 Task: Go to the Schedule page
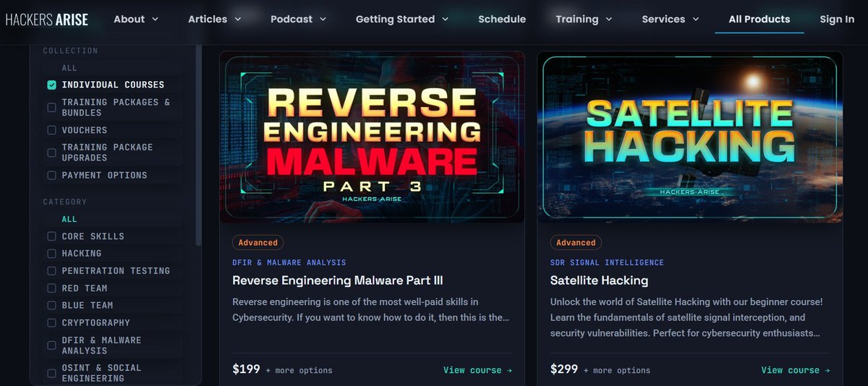[502, 20]
